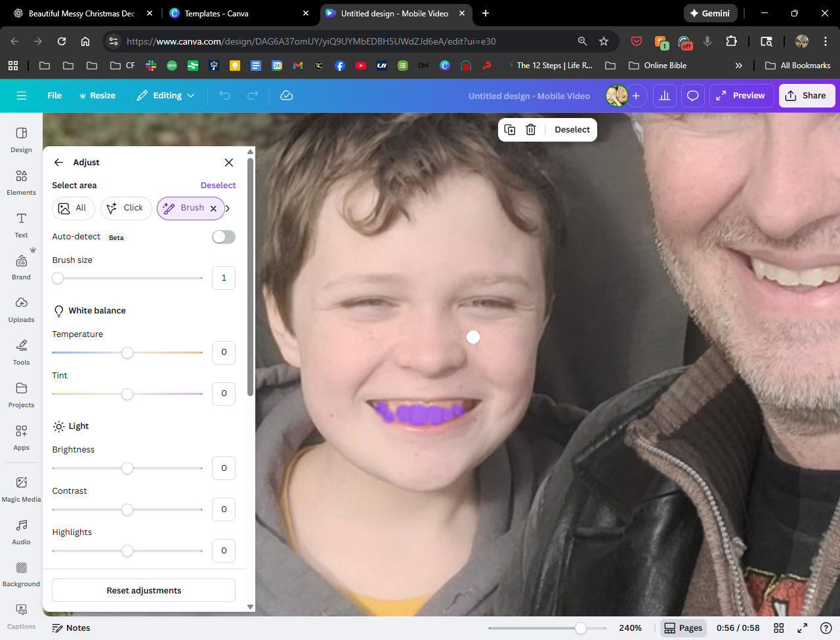Select the All area option

pyautogui.click(x=73, y=208)
